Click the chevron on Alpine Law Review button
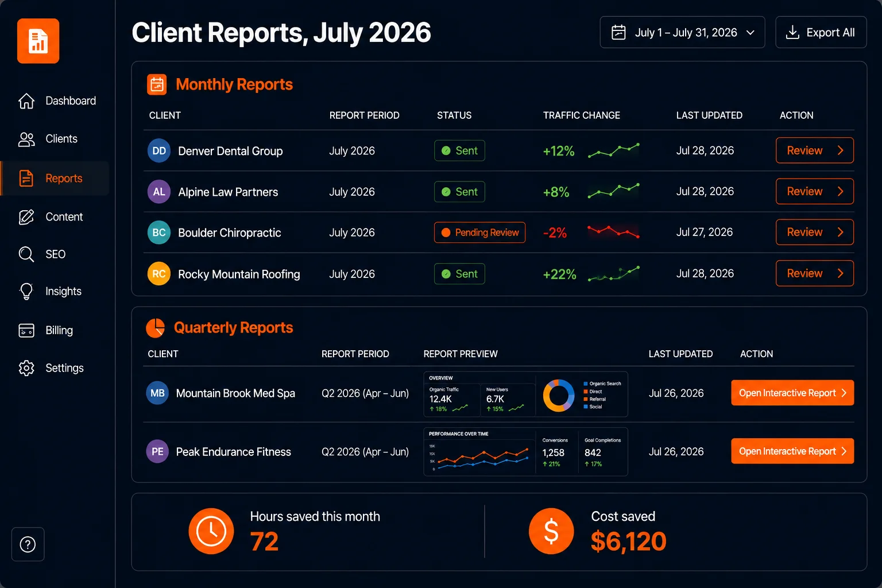This screenshot has width=882, height=588. coord(840,191)
